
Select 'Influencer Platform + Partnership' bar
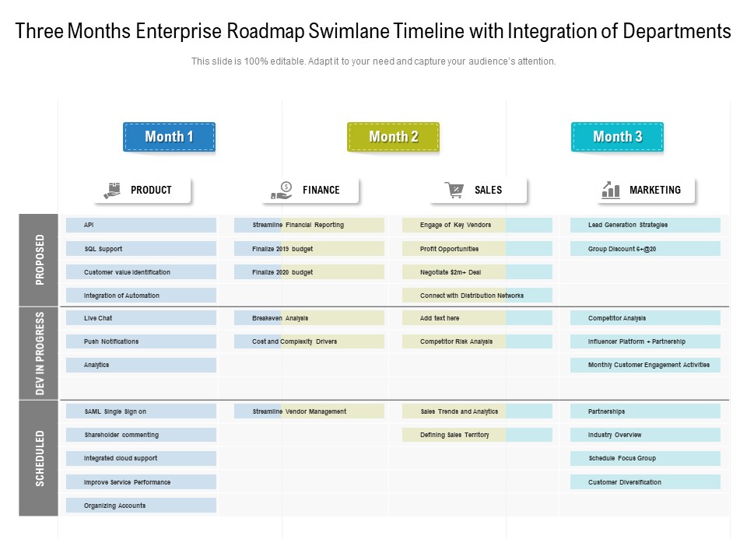pyautogui.click(x=646, y=341)
